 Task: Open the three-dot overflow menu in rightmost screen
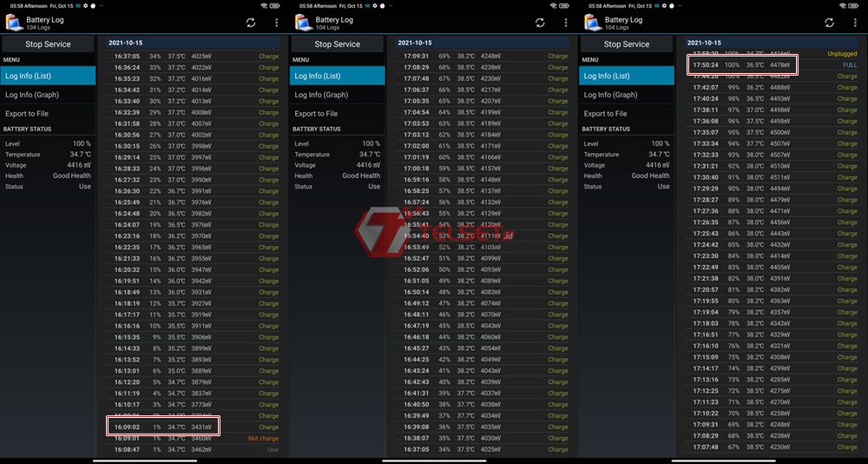click(x=855, y=23)
